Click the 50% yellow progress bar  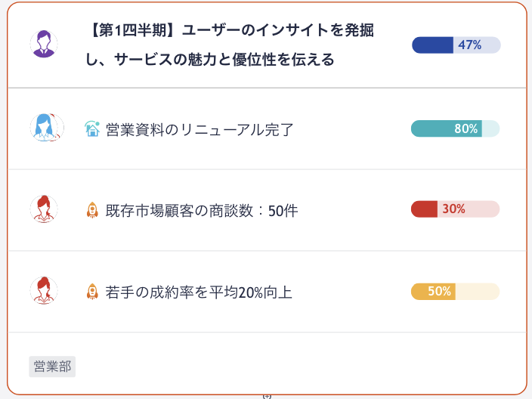click(456, 292)
